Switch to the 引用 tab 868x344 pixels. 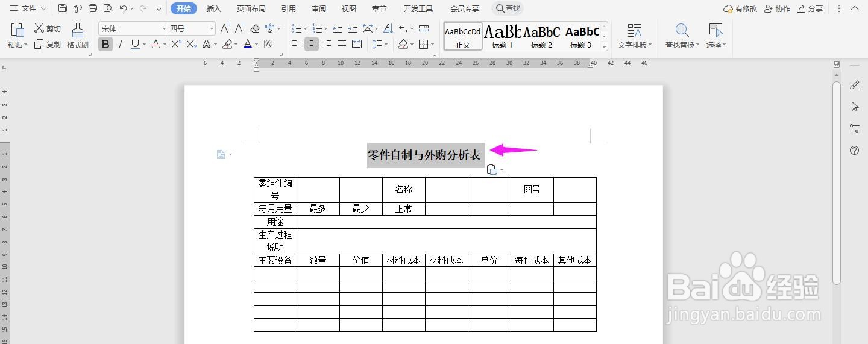pyautogui.click(x=288, y=8)
